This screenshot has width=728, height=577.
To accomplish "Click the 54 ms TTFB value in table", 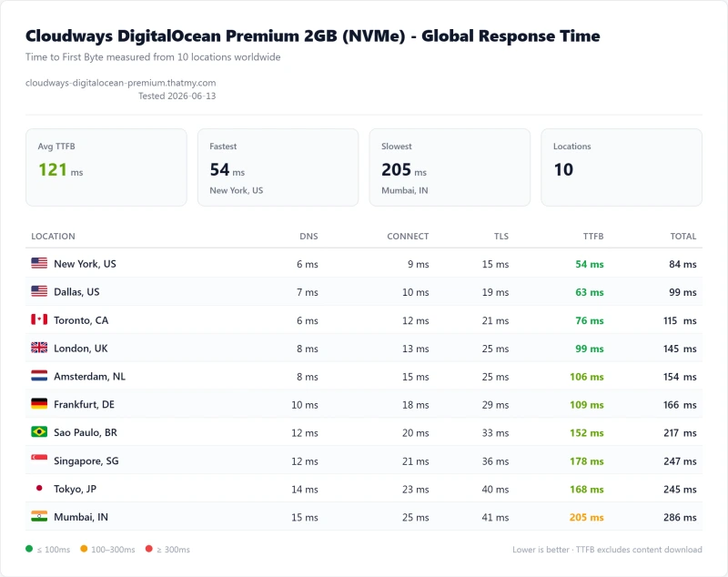I will pyautogui.click(x=590, y=264).
